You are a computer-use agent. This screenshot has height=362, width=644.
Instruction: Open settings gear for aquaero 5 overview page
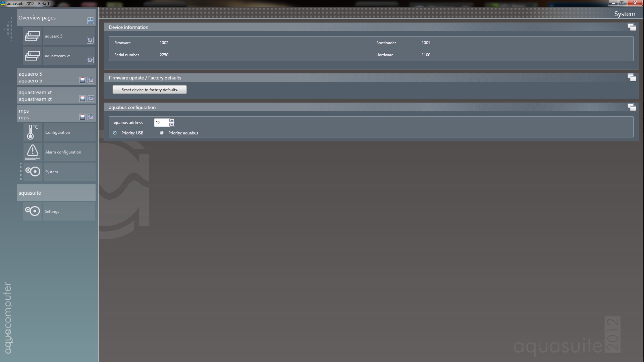(90, 40)
